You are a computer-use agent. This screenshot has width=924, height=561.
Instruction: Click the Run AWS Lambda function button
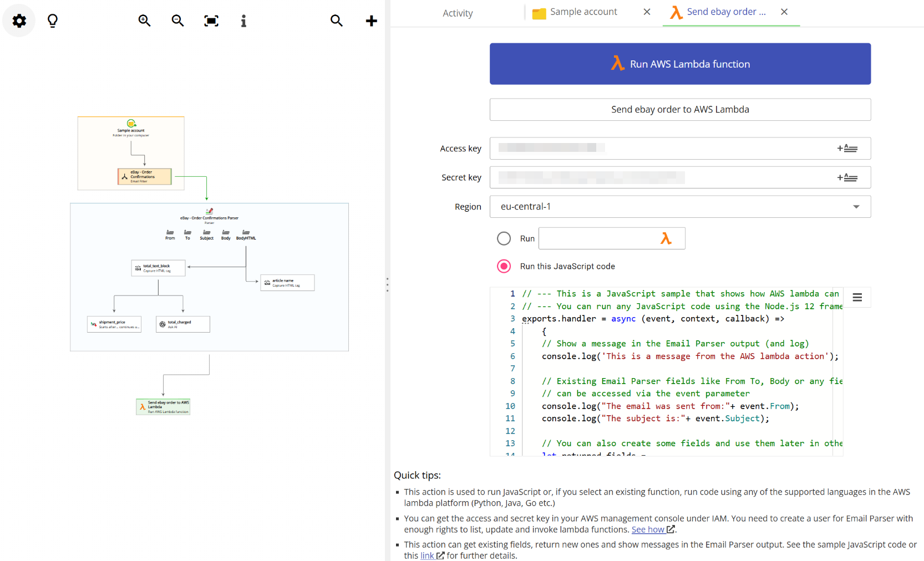[680, 64]
